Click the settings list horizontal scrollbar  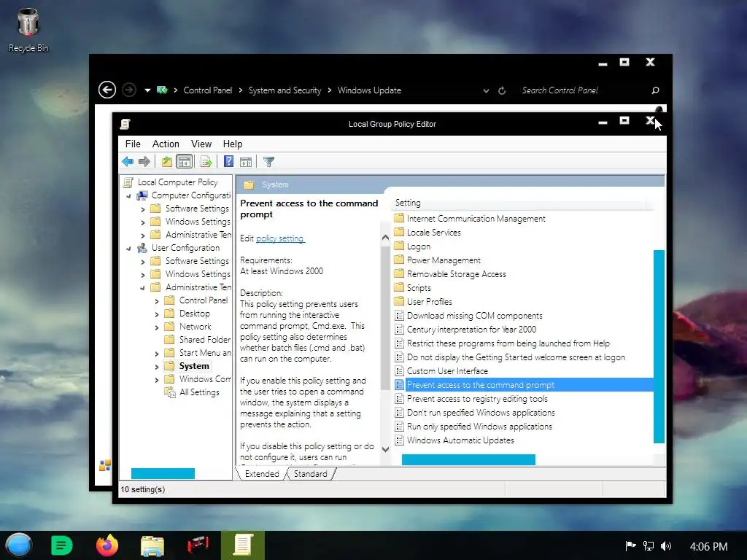(468, 459)
